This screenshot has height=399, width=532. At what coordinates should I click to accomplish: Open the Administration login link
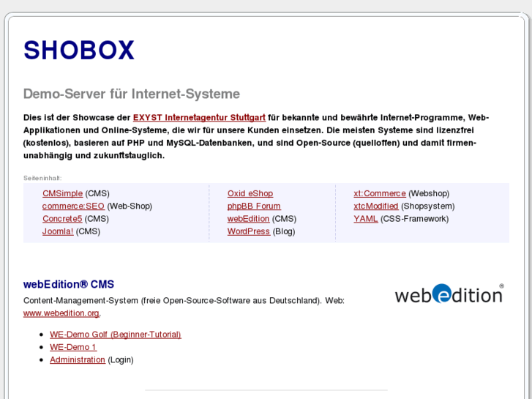78,359
